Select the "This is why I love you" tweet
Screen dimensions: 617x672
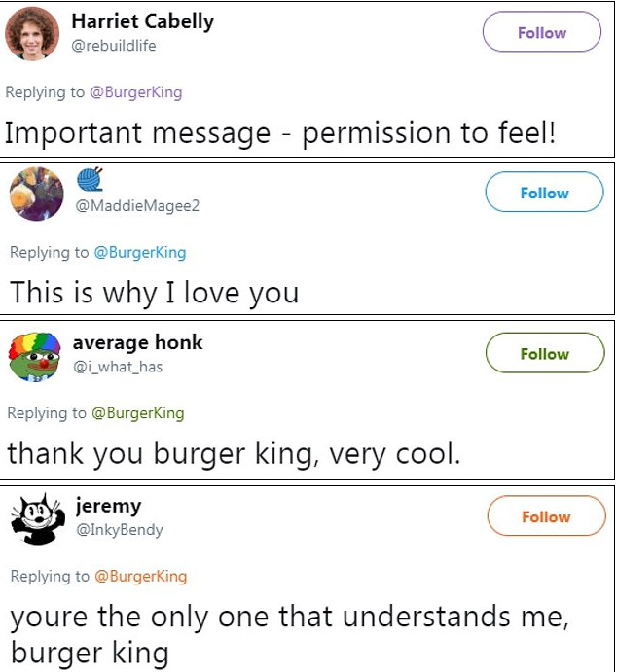[154, 292]
